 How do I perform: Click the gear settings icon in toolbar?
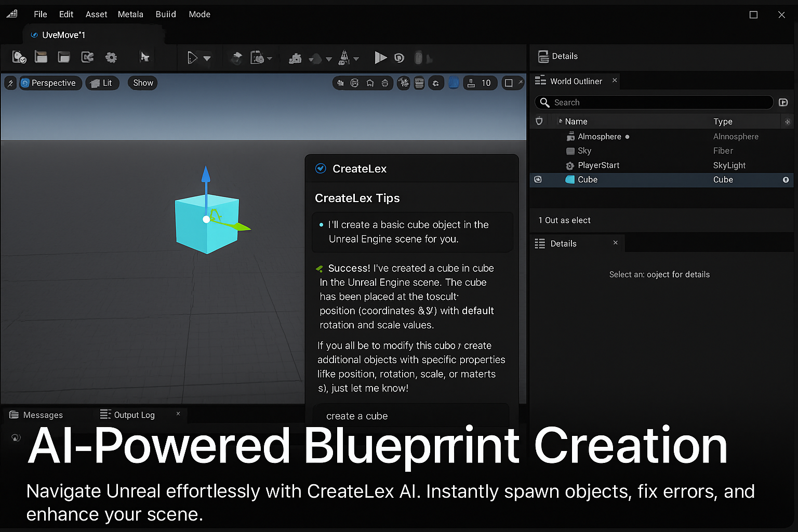tap(111, 58)
